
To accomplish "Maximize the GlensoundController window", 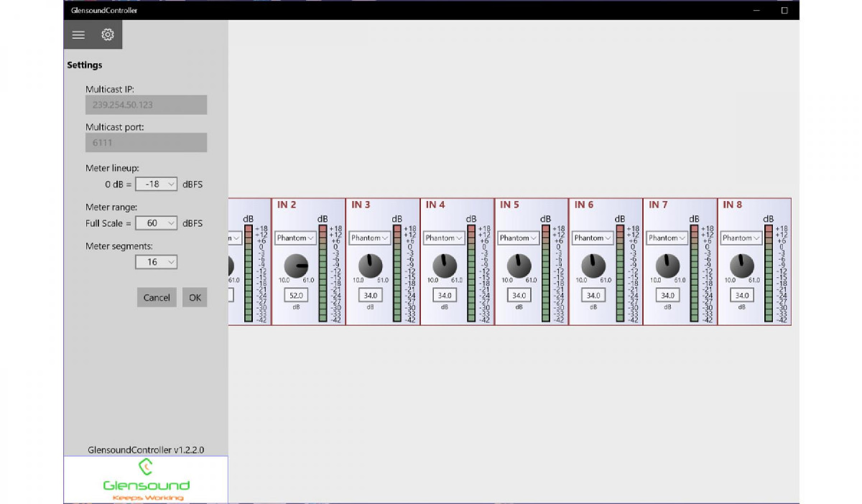I will (x=784, y=11).
